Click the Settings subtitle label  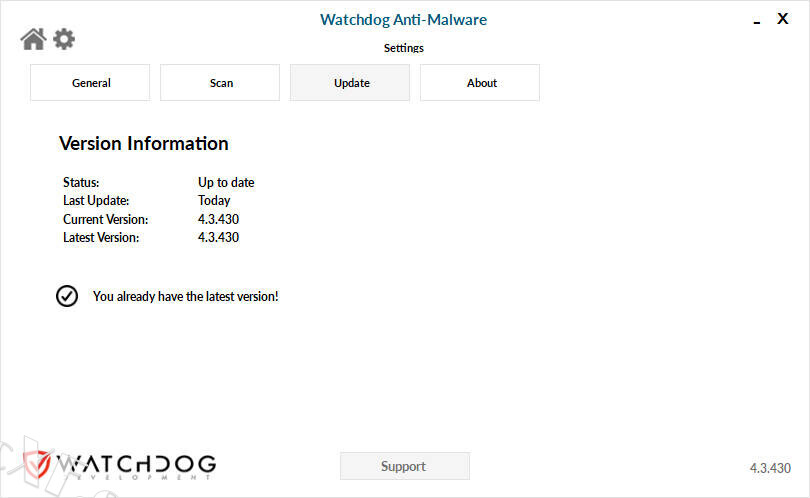403,48
